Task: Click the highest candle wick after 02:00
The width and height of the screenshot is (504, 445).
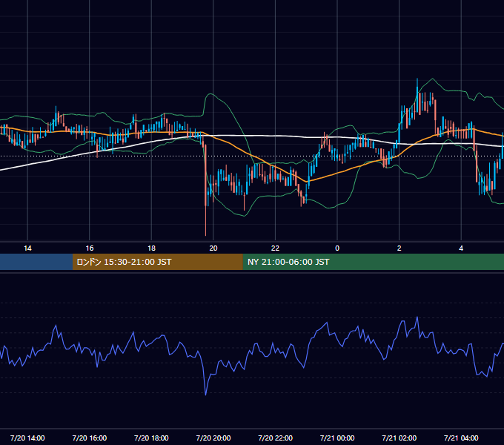Action: (417, 93)
